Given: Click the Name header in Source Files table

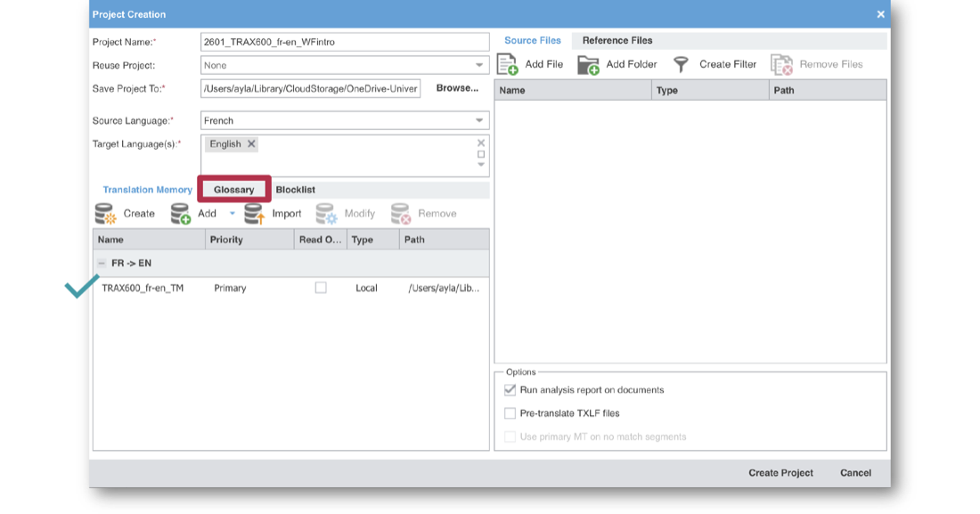Looking at the screenshot, I should point(573,90).
